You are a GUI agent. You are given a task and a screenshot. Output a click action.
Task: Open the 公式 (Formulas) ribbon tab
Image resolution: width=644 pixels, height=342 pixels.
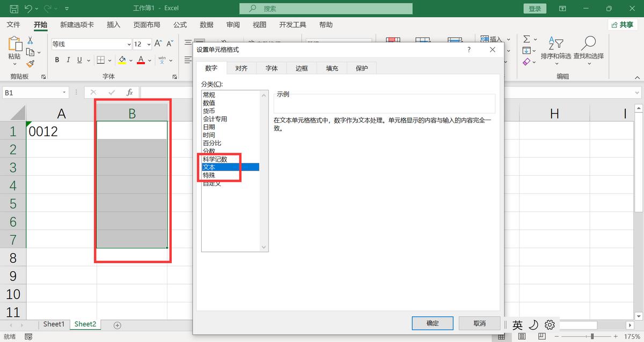179,24
